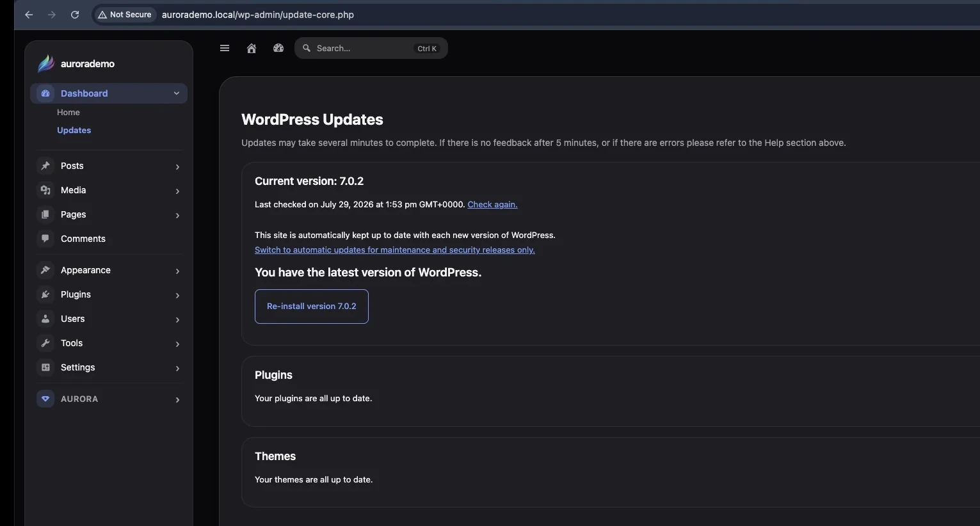The image size is (980, 526).
Task: Click the Settings icon in sidebar
Action: pos(45,367)
